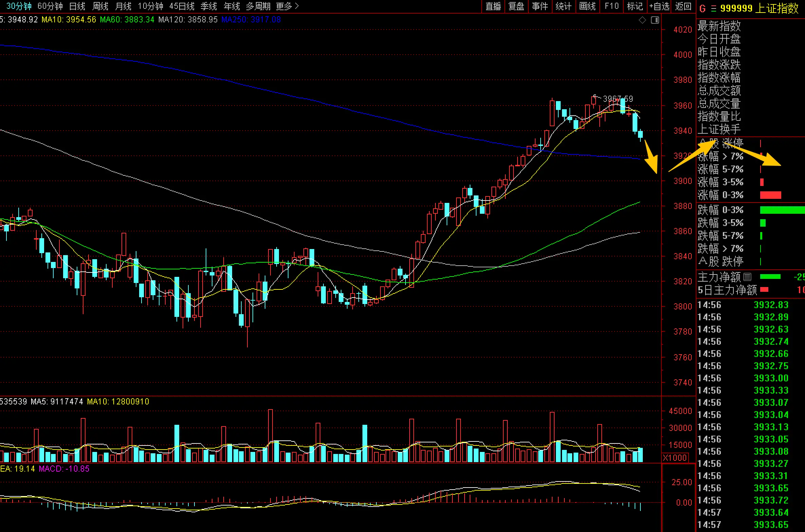Open the list icon next to 主力净额
Screen dimensions: 805x532
(747, 277)
